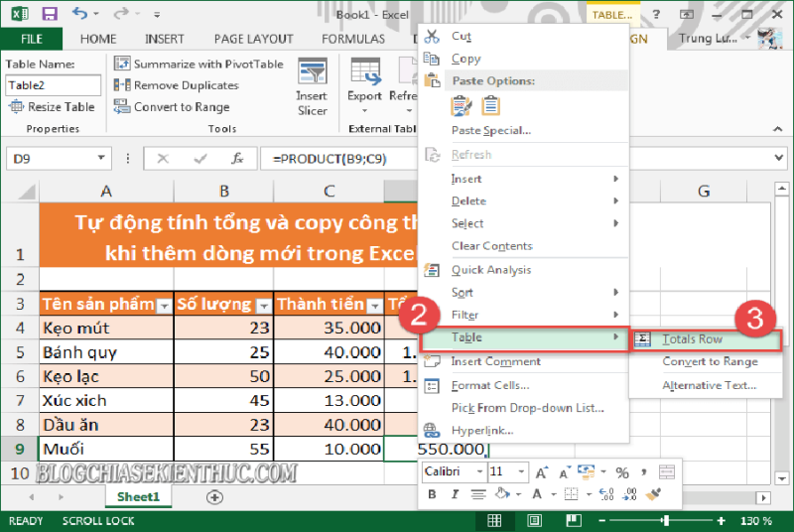Click the Fill Color bucket icon
The height and width of the screenshot is (532, 794).
click(501, 493)
